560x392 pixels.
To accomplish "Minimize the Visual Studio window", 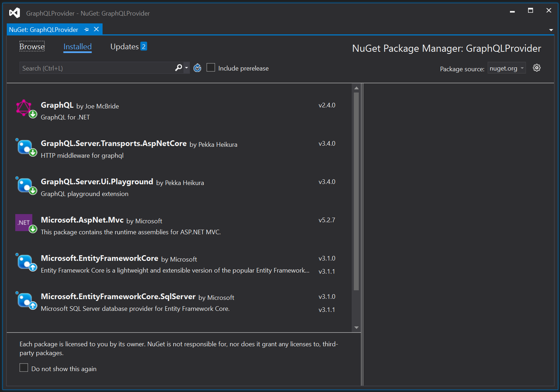I will coord(512,11).
